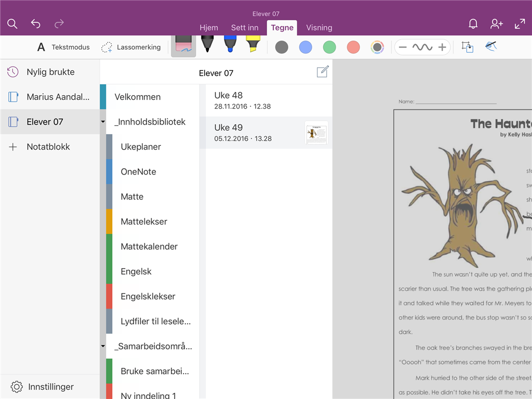Pick the red ink color
The height and width of the screenshot is (399, 532).
click(353, 47)
